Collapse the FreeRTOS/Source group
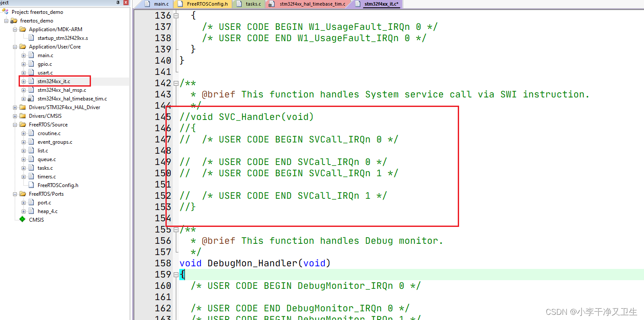Image resolution: width=644 pixels, height=320 pixels. coord(15,124)
